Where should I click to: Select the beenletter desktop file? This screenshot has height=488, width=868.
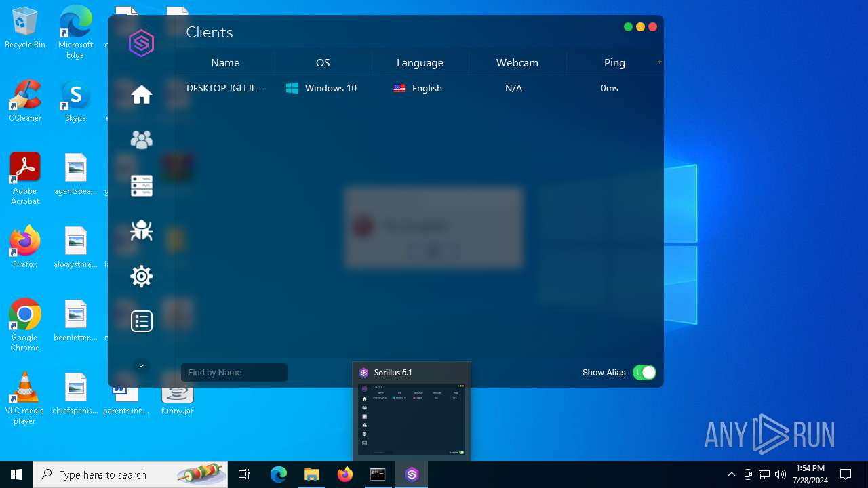(x=75, y=321)
